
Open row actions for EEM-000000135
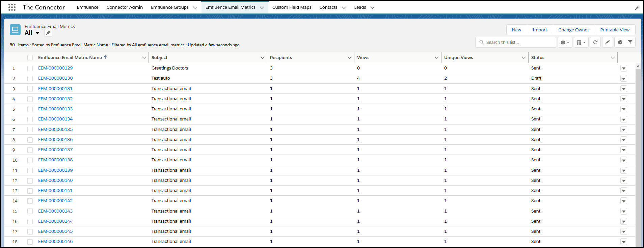tap(624, 130)
